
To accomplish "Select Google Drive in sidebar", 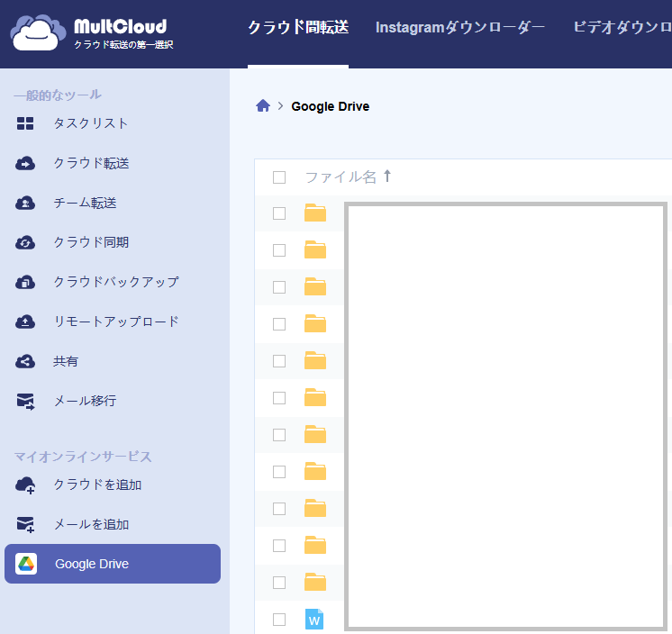I will coord(92,564).
